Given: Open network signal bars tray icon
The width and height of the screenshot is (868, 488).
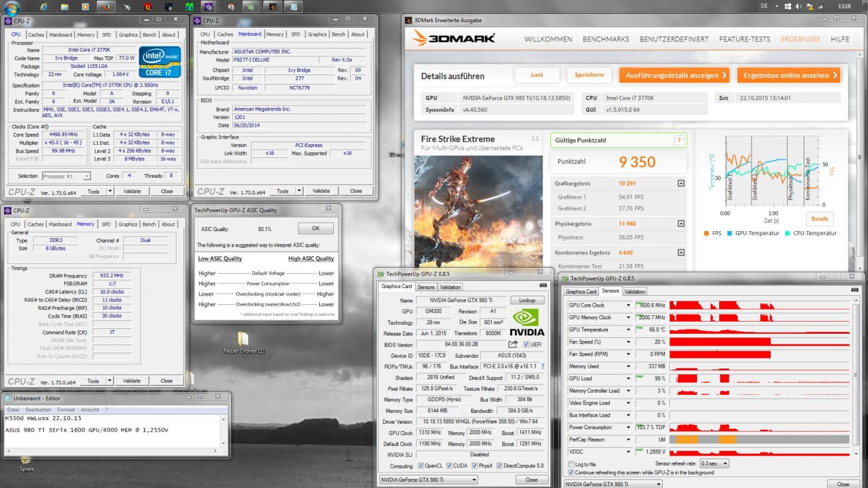Looking at the screenshot, I should pos(820,6).
